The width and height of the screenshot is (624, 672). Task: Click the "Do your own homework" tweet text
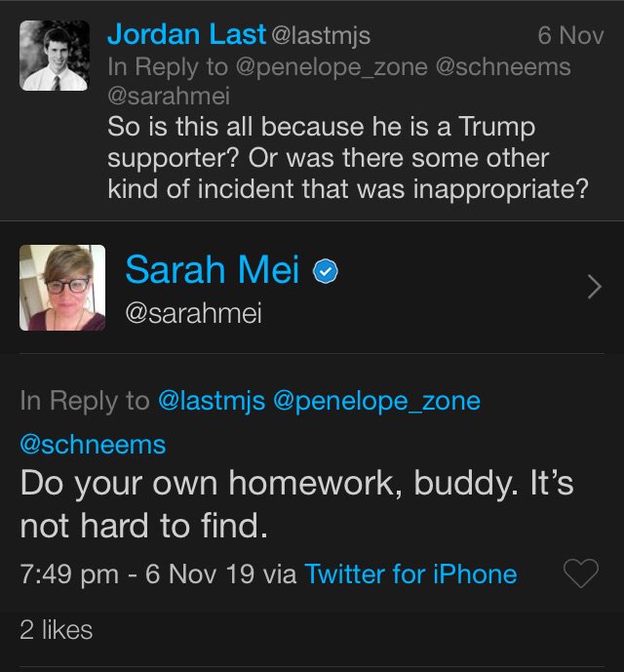pos(296,503)
